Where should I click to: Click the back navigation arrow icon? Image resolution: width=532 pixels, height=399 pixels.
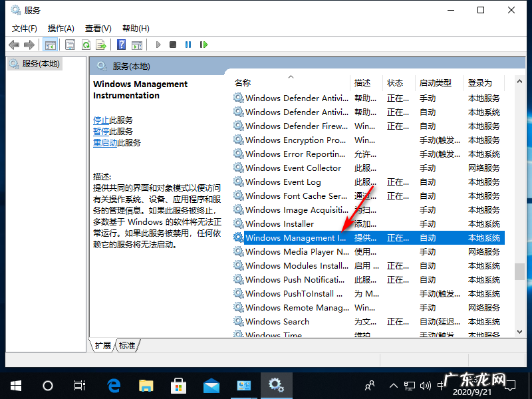13,45
